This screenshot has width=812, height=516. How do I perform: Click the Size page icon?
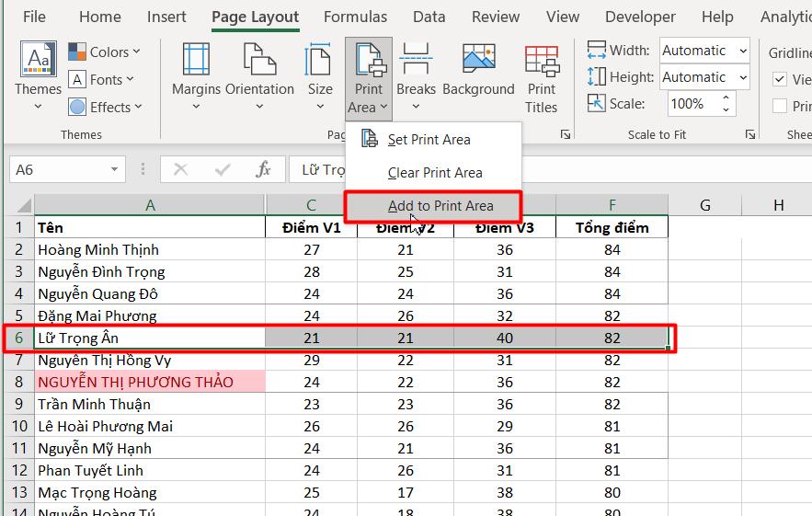320,61
